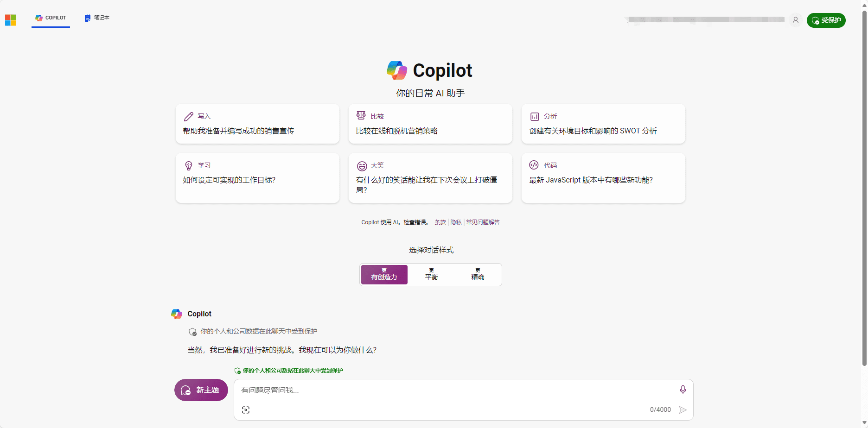Viewport: 868px width, 428px height.
Task: Open the 隐私 privacy link
Action: [456, 222]
